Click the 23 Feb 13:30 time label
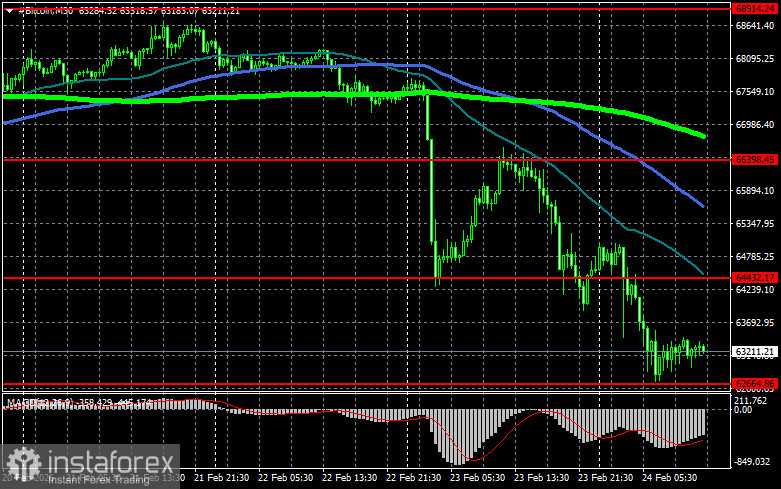The image size is (781, 489). (541, 478)
